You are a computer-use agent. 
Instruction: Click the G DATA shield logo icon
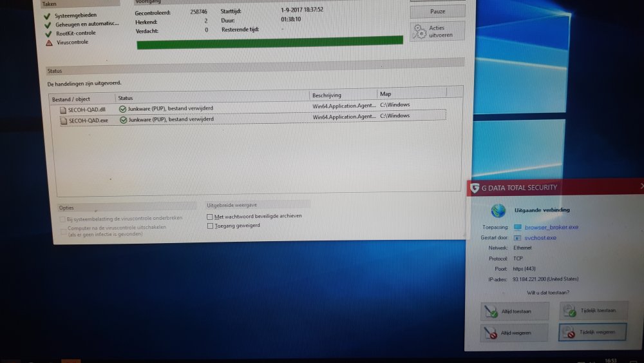pyautogui.click(x=475, y=188)
